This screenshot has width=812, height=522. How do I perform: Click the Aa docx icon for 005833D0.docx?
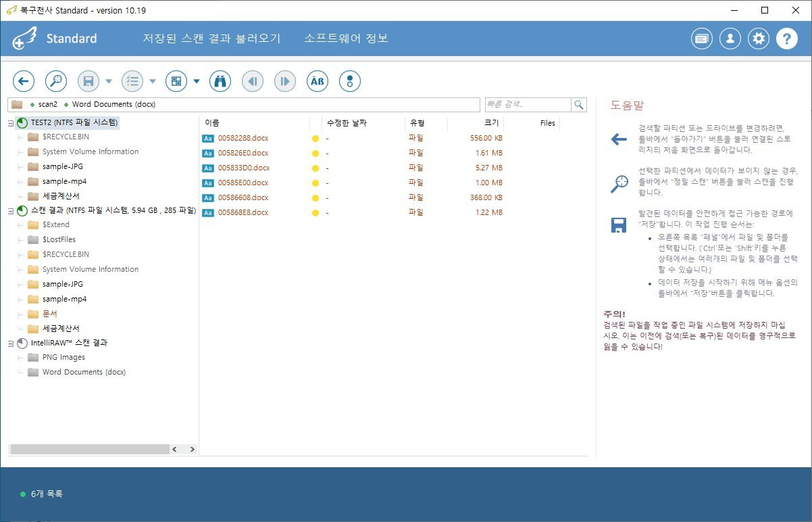(208, 168)
